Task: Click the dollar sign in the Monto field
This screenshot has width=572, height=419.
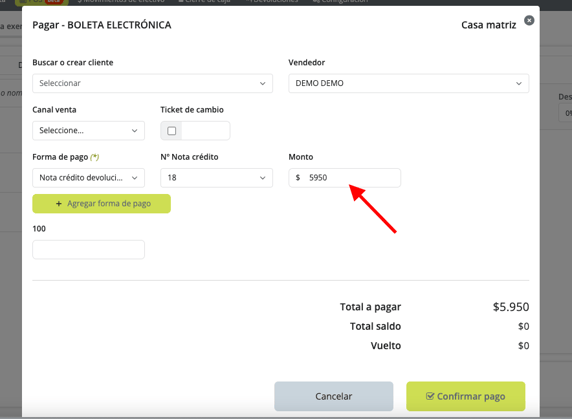Action: click(x=298, y=178)
